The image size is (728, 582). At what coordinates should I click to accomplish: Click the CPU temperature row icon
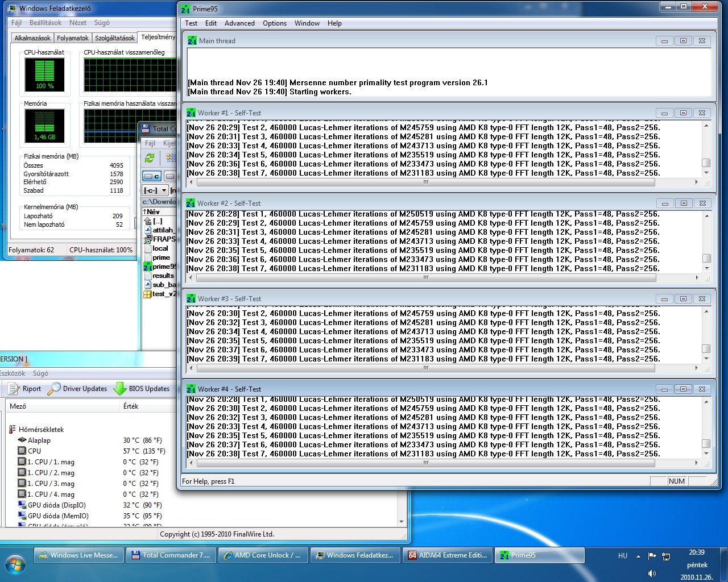coord(22,451)
